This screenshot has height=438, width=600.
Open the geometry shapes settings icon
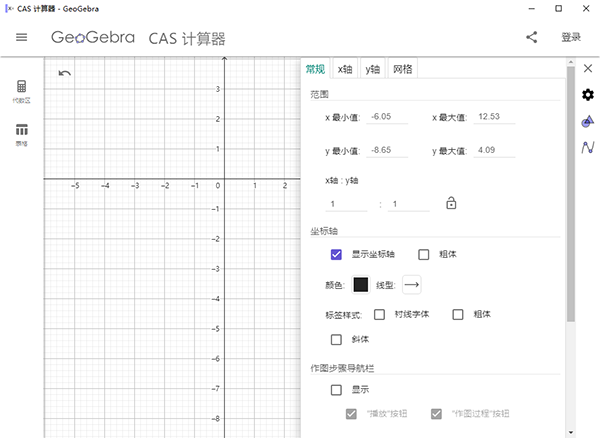[588, 122]
